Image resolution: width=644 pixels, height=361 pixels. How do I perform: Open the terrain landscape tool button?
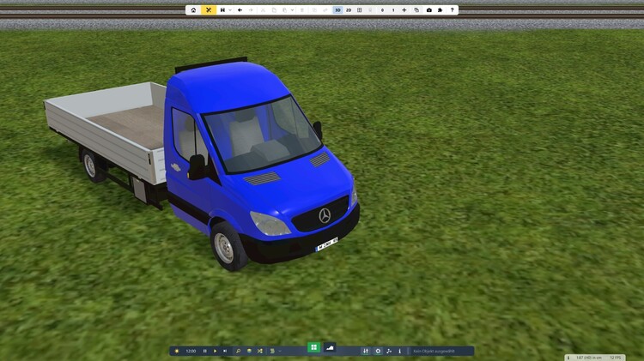[330, 347]
